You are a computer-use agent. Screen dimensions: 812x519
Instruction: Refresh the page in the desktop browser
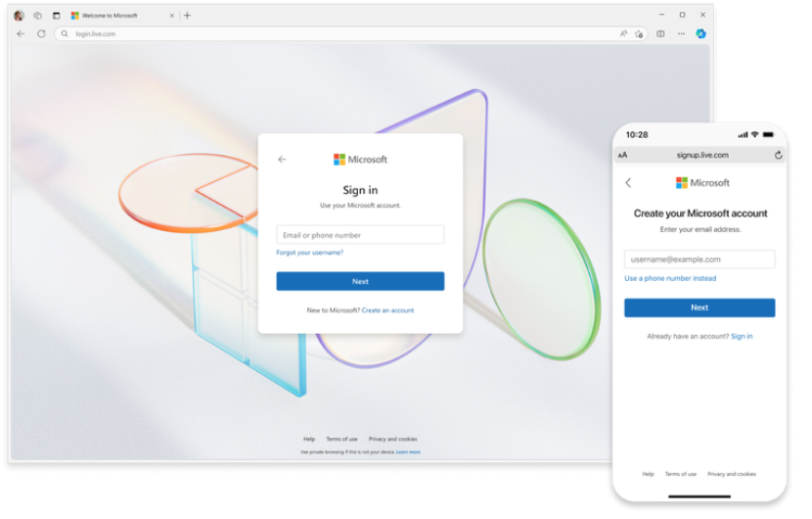tap(41, 33)
